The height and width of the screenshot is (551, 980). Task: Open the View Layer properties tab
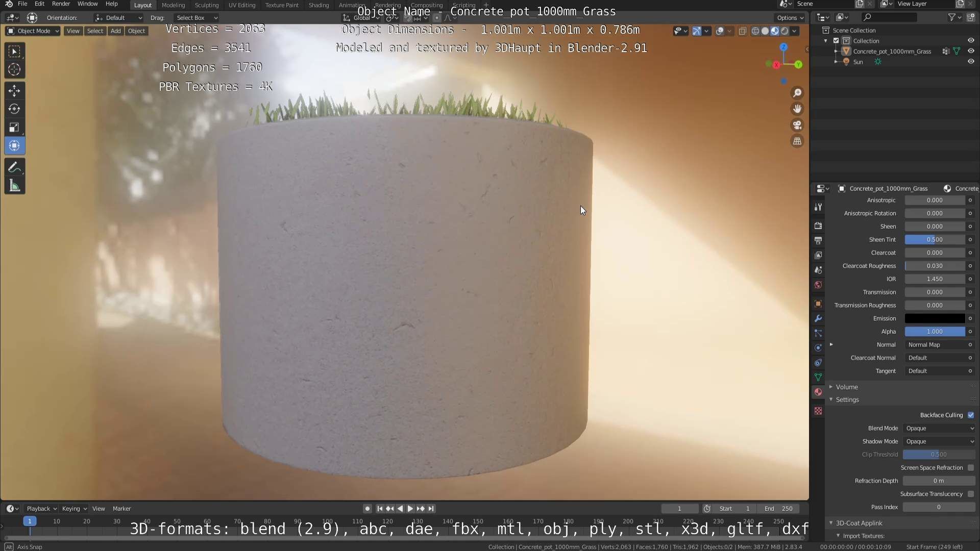(x=818, y=255)
